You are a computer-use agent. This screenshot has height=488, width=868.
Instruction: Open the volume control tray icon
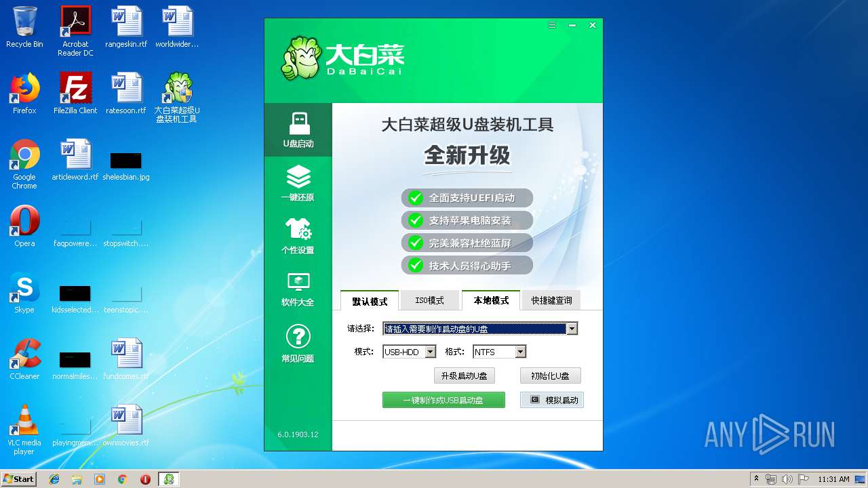coord(787,479)
